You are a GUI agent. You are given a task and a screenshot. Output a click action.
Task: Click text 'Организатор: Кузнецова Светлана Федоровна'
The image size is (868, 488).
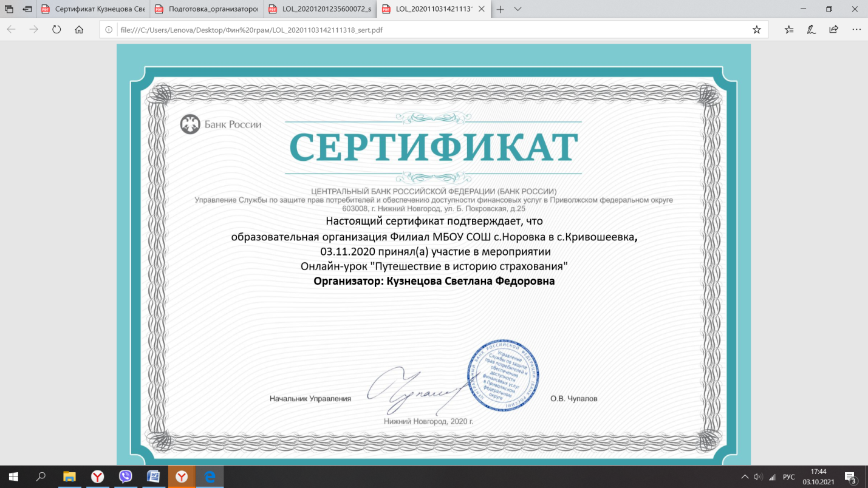pyautogui.click(x=434, y=281)
